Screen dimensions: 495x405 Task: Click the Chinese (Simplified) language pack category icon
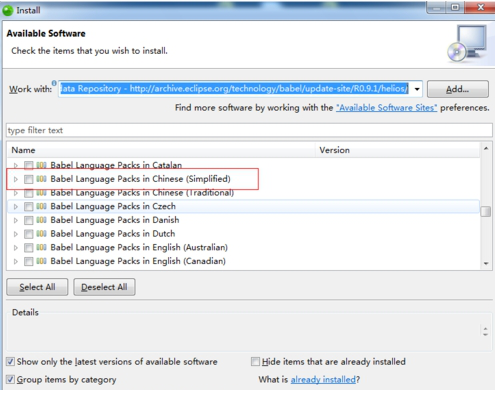41,179
